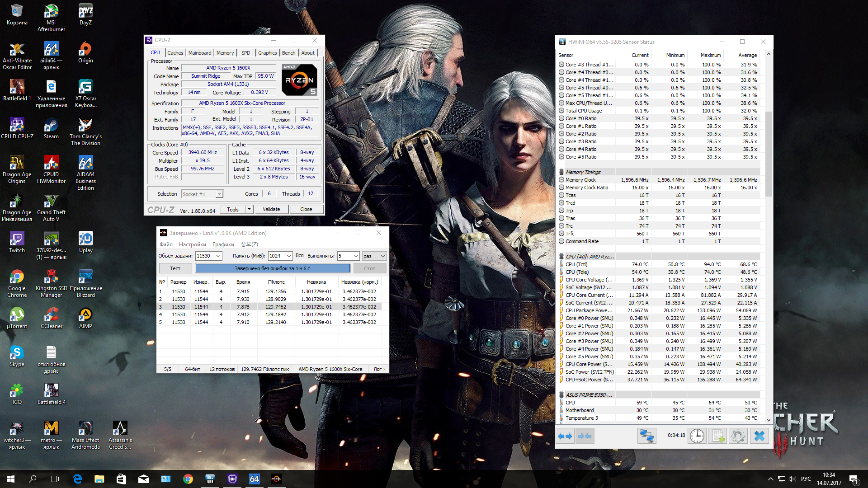Expand CPU-Z Socket #1 selection dropdown

219,194
